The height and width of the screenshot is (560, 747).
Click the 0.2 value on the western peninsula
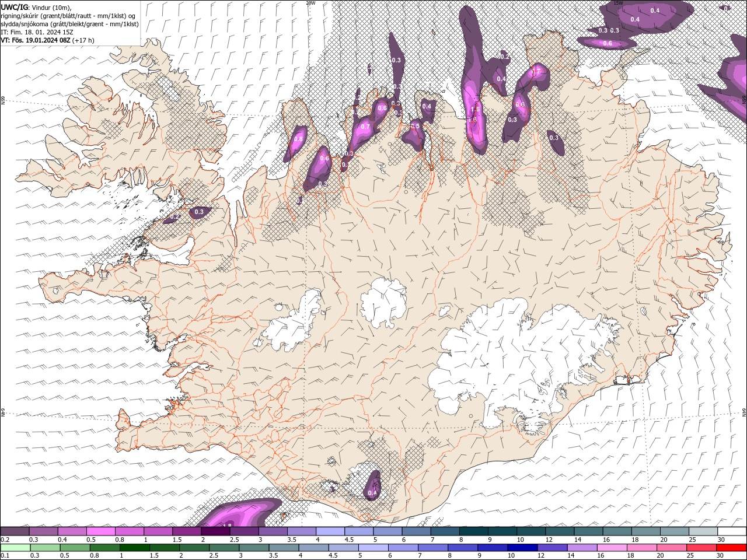click(174, 216)
